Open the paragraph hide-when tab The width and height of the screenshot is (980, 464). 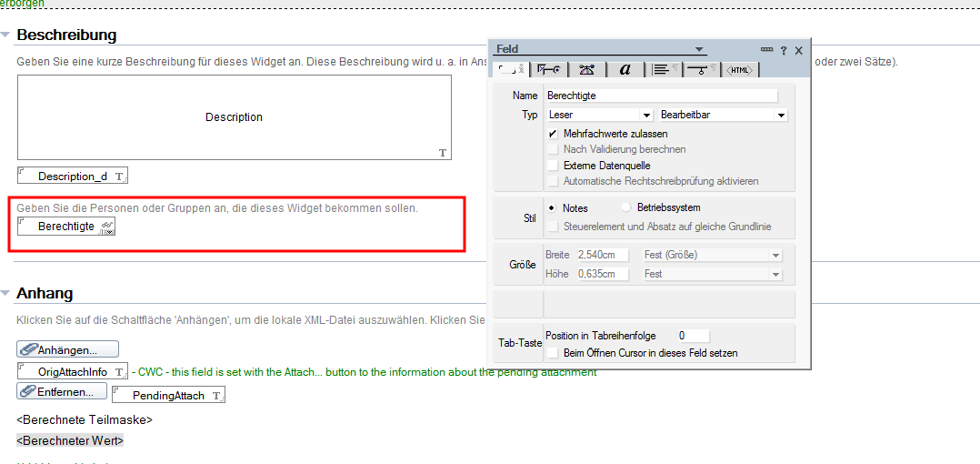coord(700,69)
